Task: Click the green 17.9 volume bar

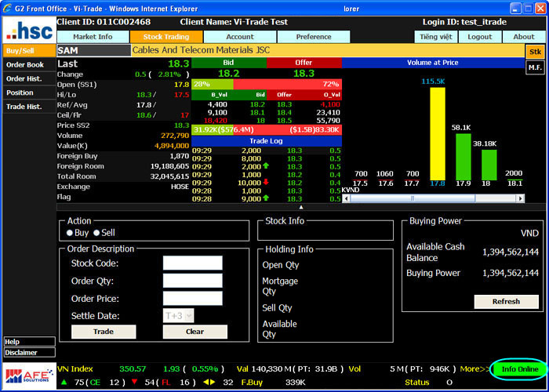Action: pyautogui.click(x=464, y=157)
